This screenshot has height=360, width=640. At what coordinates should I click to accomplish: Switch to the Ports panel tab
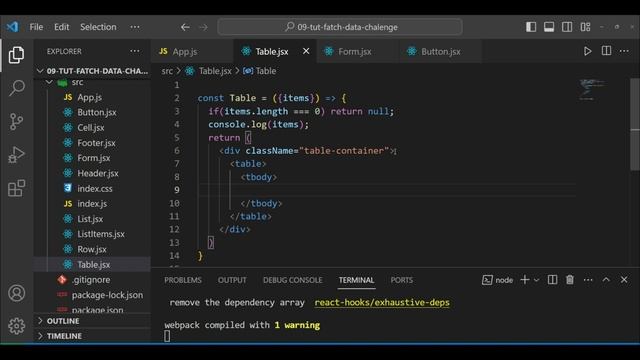402,280
